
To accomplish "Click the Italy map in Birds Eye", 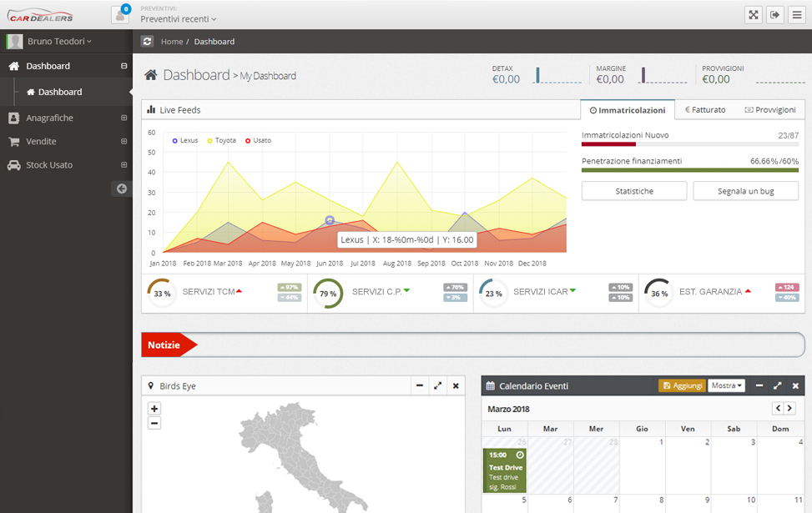I will coord(303,458).
